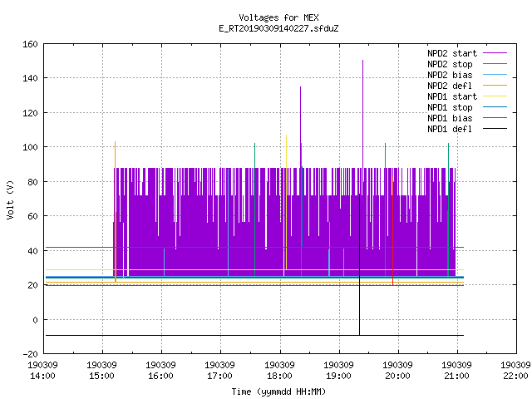Click the red NPD1 bias spike before 20:00
This screenshot has width=532, height=399.
[x=393, y=231]
